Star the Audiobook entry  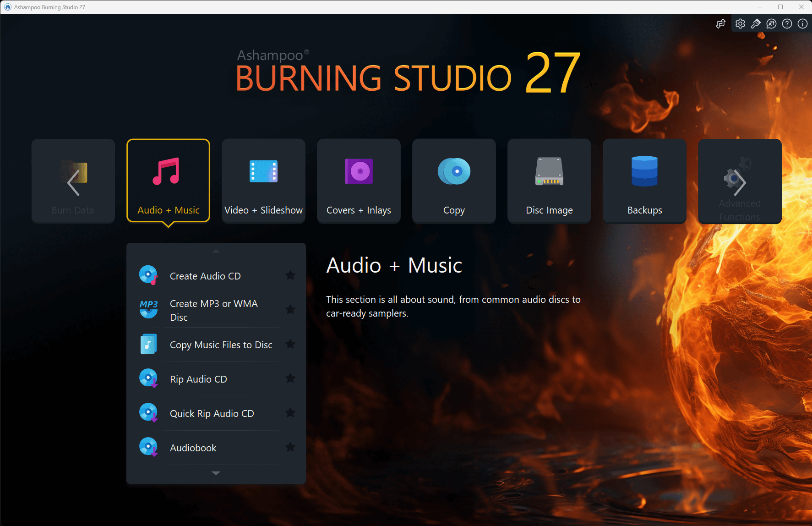tap(290, 447)
